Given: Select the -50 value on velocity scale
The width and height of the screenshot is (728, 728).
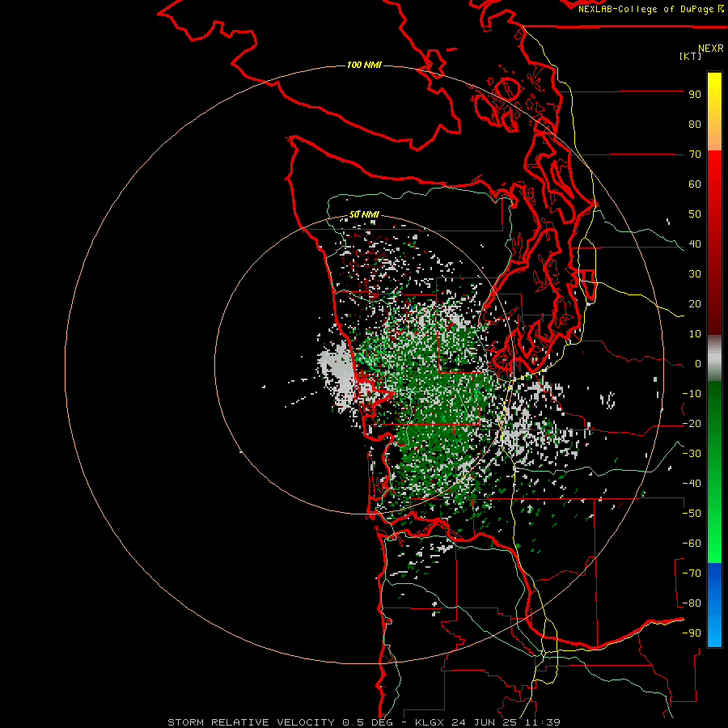Looking at the screenshot, I should [692, 514].
